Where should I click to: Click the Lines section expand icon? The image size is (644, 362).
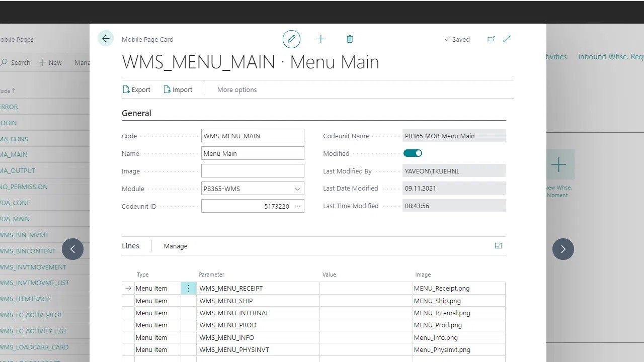point(498,246)
